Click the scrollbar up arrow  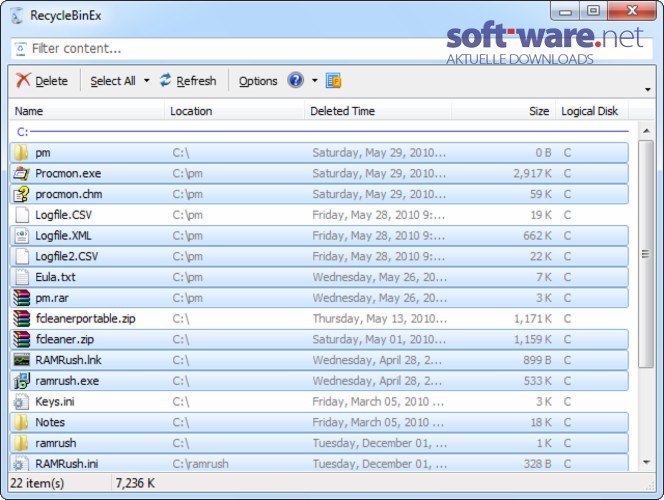646,131
